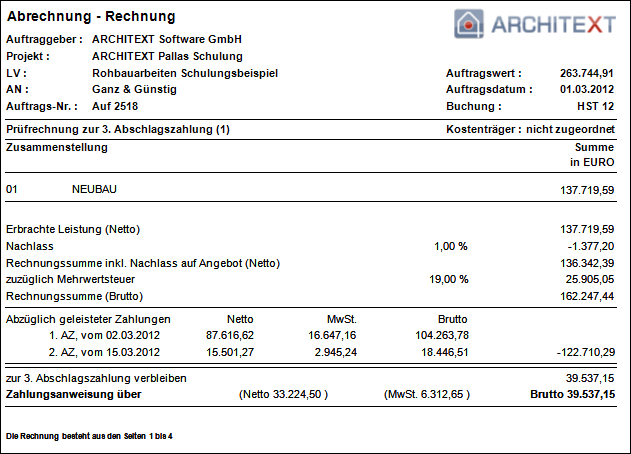This screenshot has height=454, width=631.
Task: Select 'zur 3. Abschlagszahlung verbleiben' label
Action: click(x=96, y=378)
